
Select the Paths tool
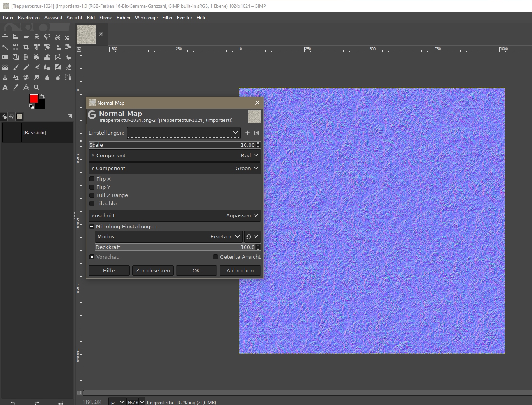click(68, 77)
